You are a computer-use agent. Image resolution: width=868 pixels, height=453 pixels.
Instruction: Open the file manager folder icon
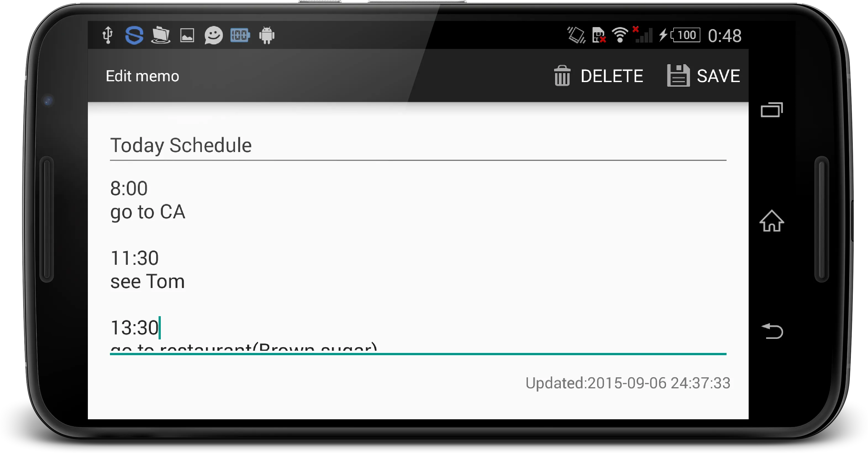[x=161, y=36]
